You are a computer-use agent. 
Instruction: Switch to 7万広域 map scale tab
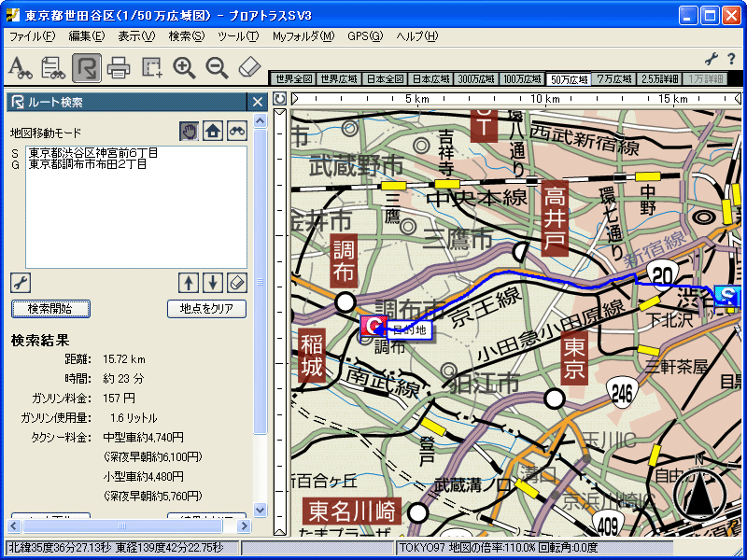click(614, 79)
